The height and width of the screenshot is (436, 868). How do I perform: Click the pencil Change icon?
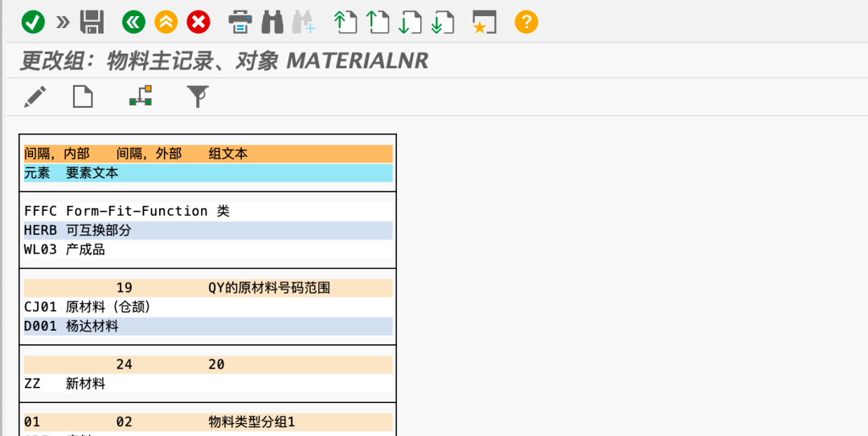[x=35, y=97]
